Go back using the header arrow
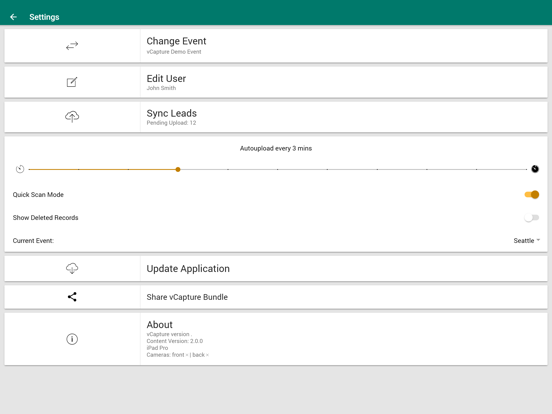Screen dimensions: 552x414 click(x=13, y=17)
